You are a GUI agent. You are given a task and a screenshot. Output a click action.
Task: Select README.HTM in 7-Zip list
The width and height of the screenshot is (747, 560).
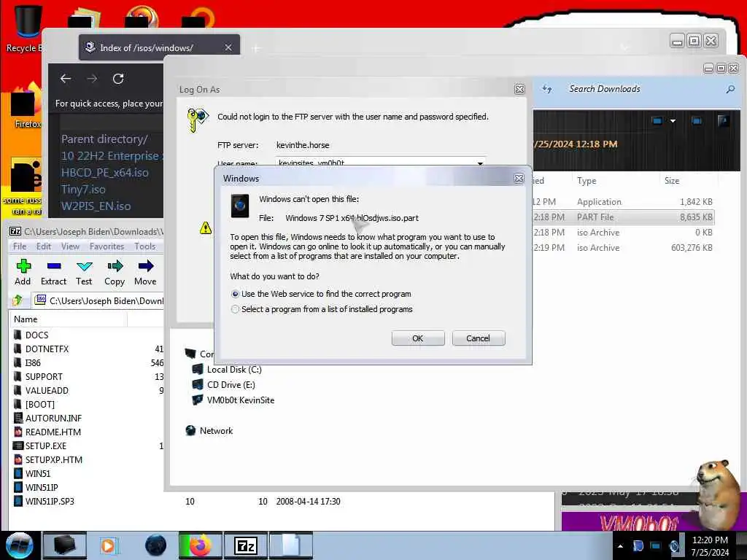(53, 432)
